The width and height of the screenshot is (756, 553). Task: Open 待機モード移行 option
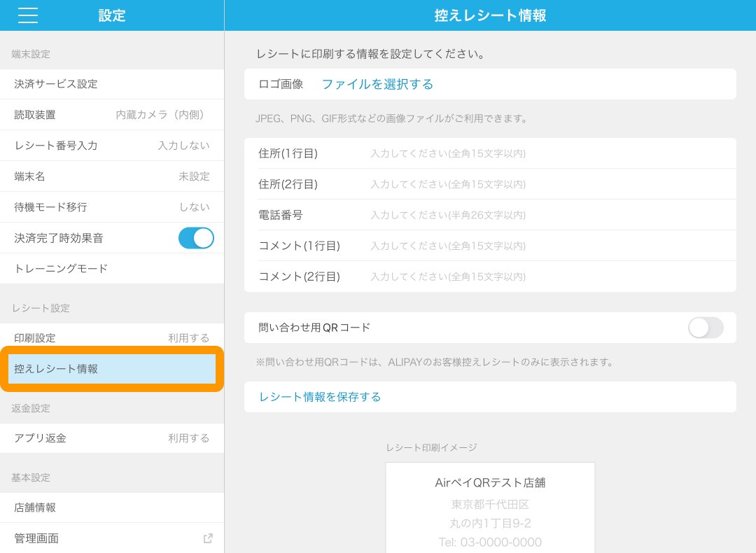coord(112,207)
